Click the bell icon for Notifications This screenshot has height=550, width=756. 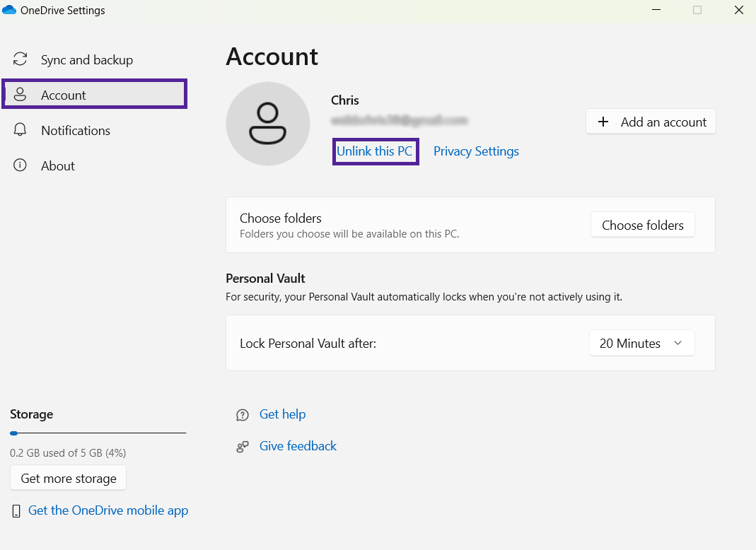coord(20,129)
